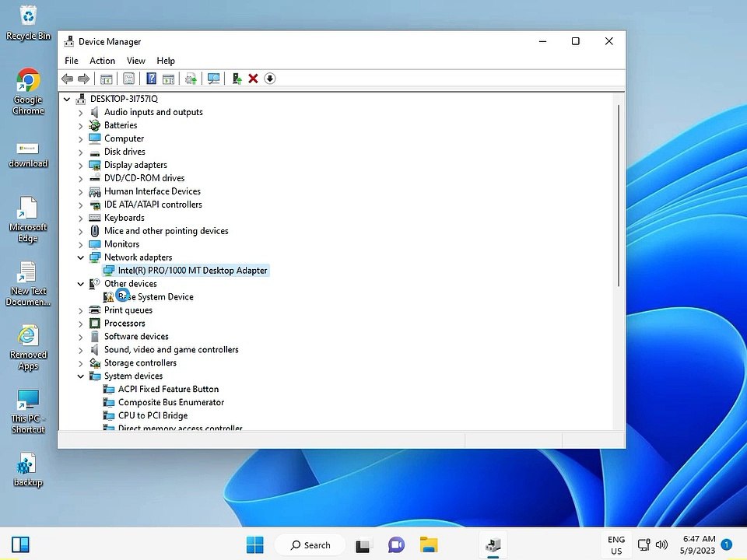Collapse the System devices category
Viewport: 747px width, 560px height.
(80, 376)
